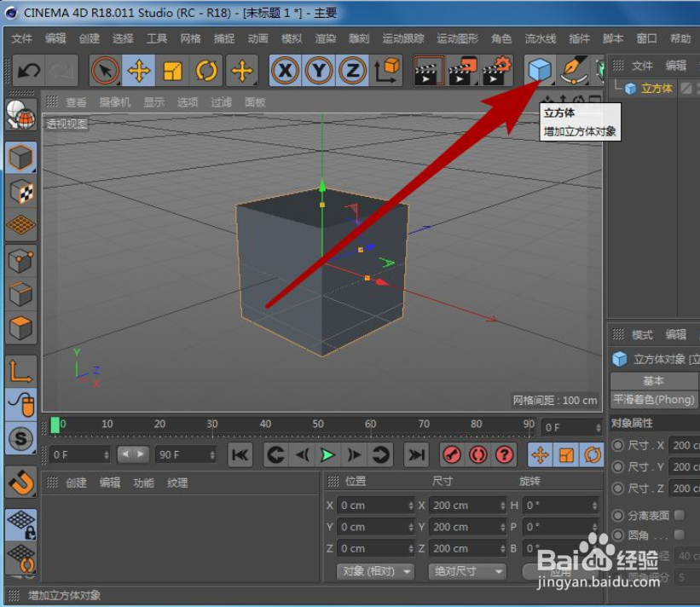Play the animation forward

tap(327, 455)
